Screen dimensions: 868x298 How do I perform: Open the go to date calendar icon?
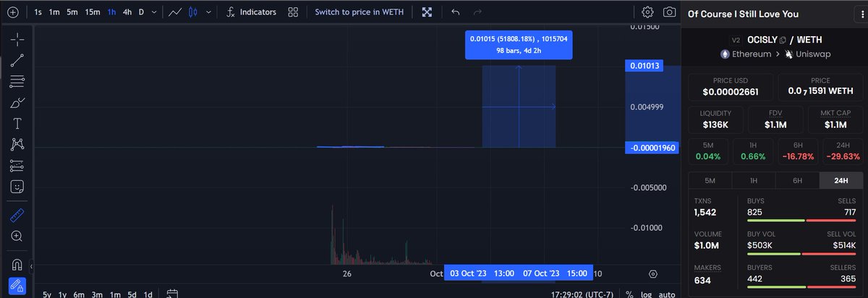(x=172, y=294)
